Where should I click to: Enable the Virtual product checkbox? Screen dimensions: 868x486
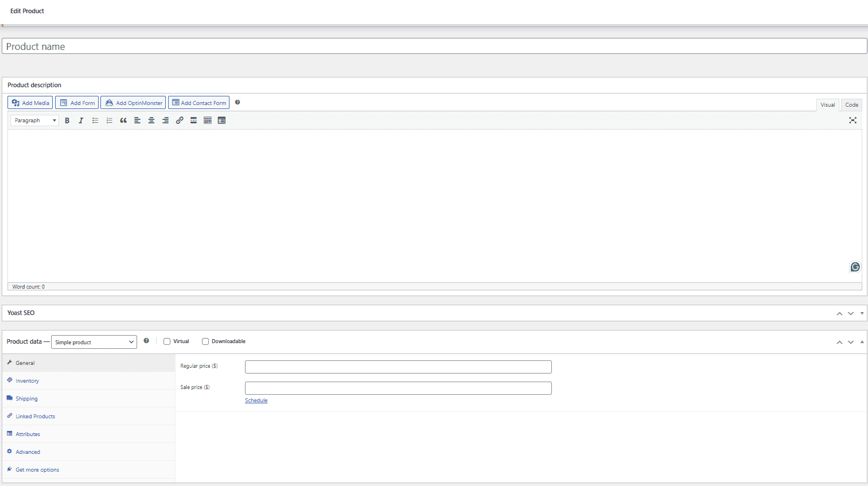tap(166, 341)
